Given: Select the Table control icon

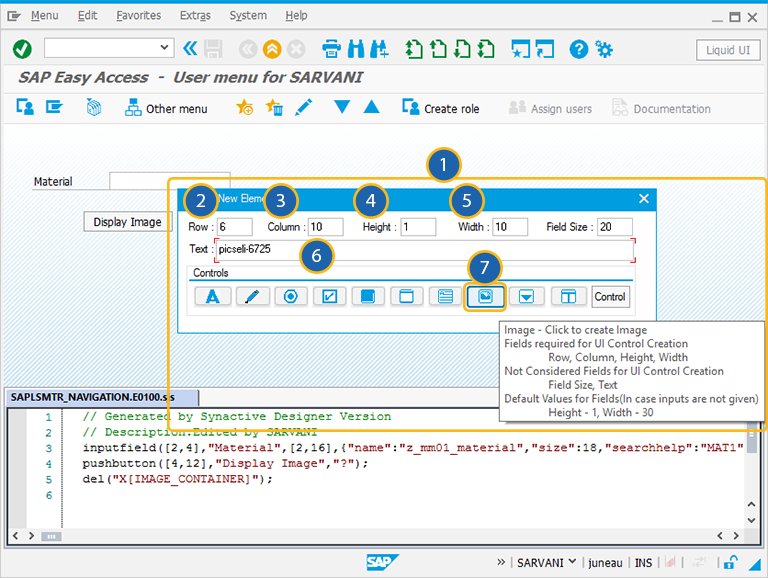Looking at the screenshot, I should tap(568, 296).
